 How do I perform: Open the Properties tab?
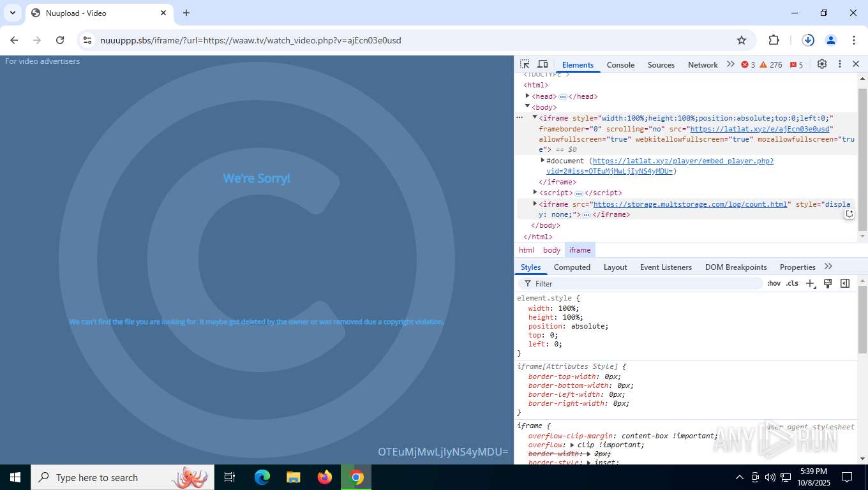click(798, 267)
